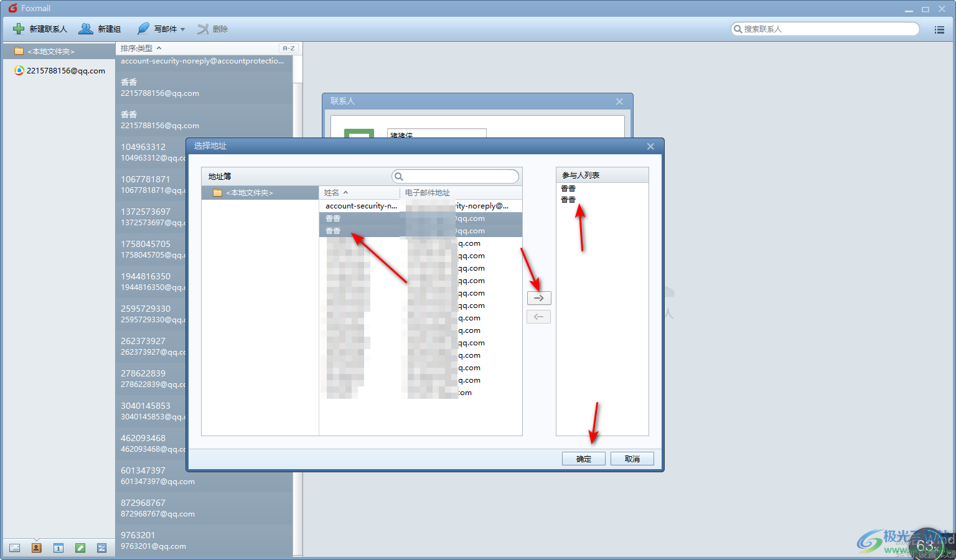Click the search field in address book dialog
The height and width of the screenshot is (560, 956).
tap(456, 176)
